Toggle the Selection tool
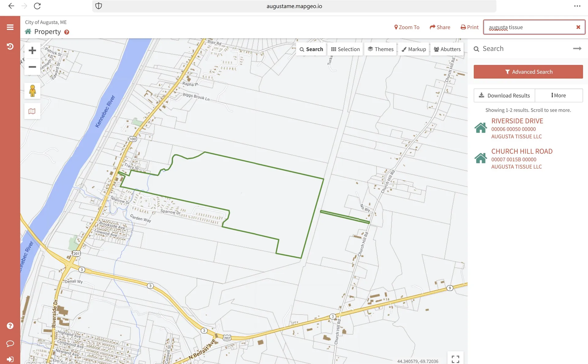The width and height of the screenshot is (588, 364). [345, 49]
